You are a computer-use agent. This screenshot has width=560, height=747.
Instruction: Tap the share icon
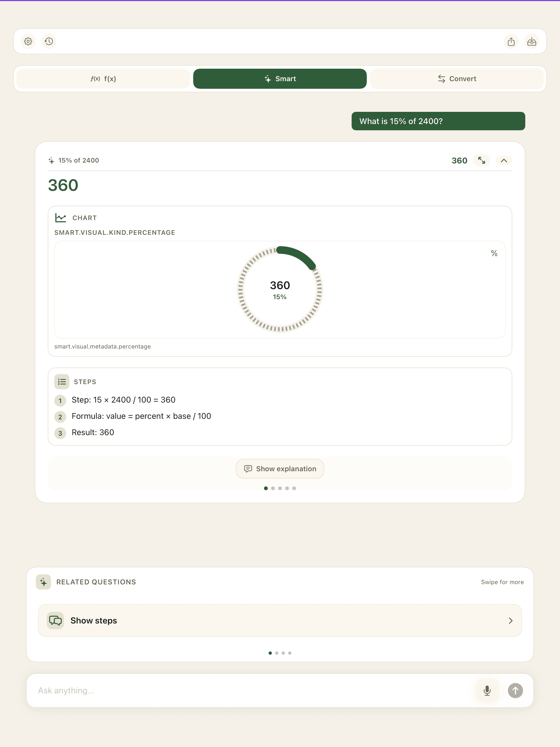click(511, 41)
